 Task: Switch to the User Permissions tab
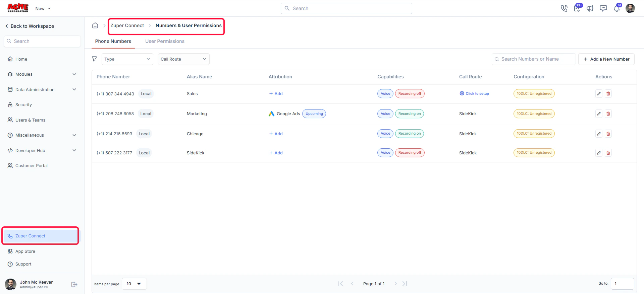tap(165, 41)
